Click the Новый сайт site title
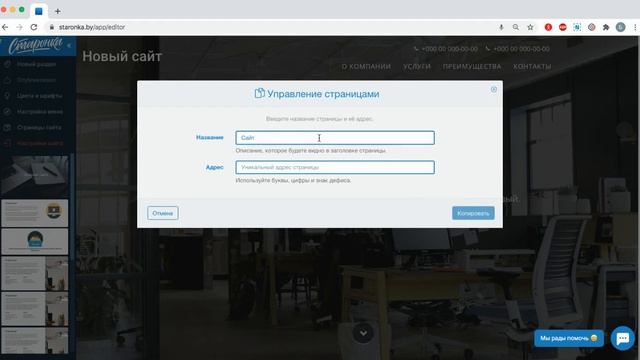640x360 pixels. [x=122, y=56]
